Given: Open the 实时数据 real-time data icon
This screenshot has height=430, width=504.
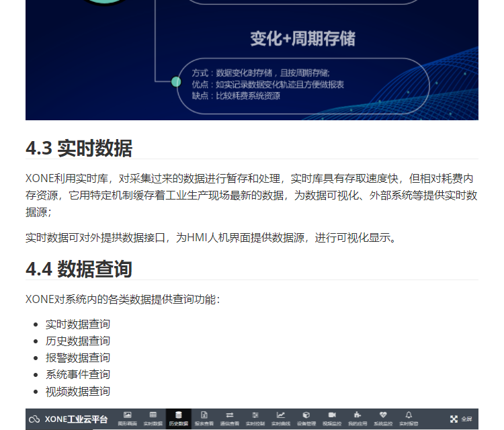Looking at the screenshot, I should pos(153,415).
